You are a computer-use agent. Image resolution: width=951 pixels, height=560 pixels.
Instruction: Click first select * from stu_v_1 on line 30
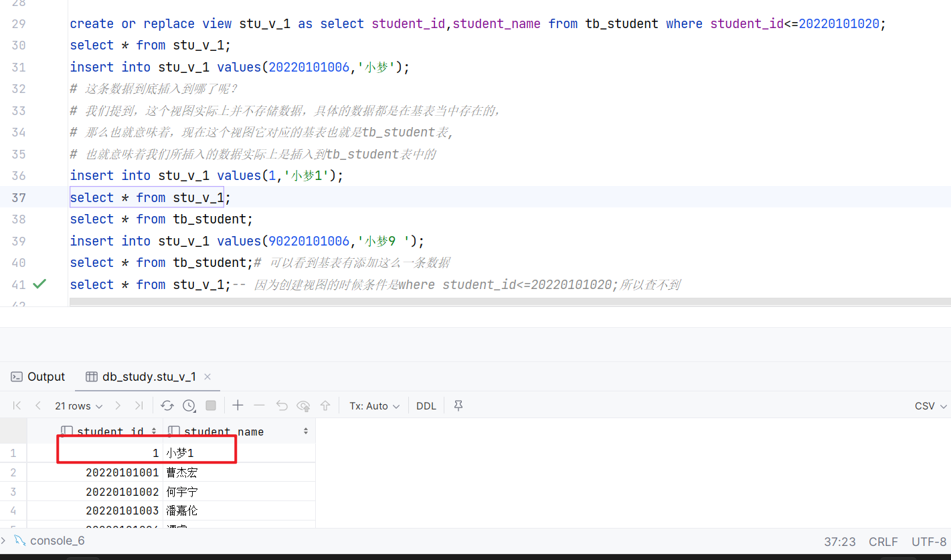tap(151, 45)
